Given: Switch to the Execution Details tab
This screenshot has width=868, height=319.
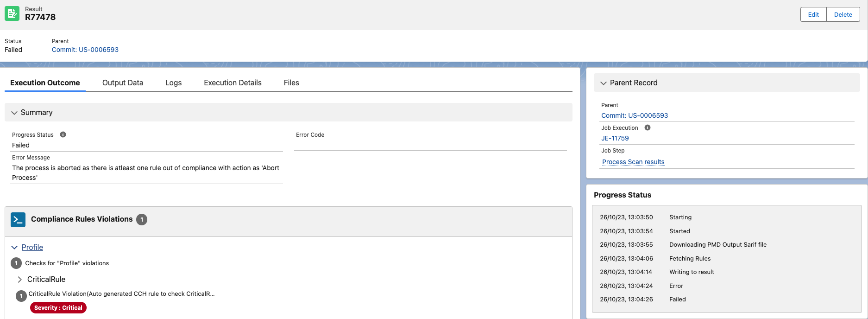Looking at the screenshot, I should click(233, 83).
